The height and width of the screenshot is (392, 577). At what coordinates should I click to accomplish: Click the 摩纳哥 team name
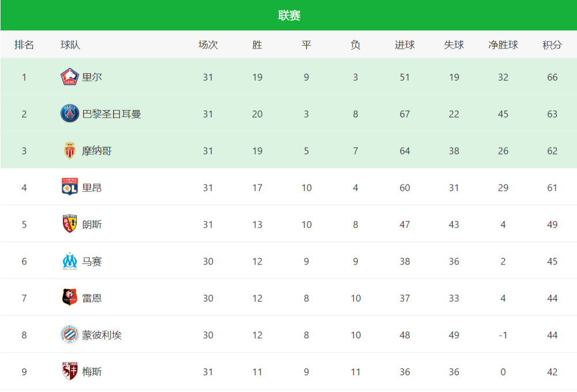97,151
